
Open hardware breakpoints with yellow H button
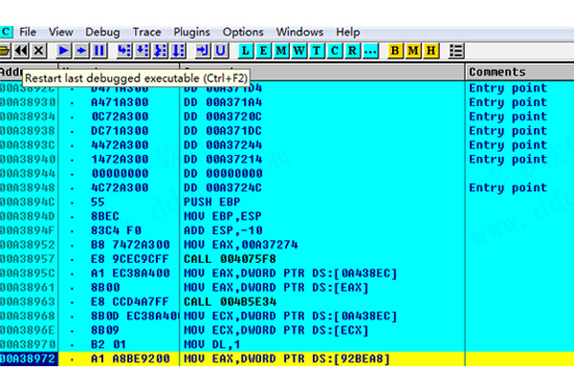(x=431, y=50)
